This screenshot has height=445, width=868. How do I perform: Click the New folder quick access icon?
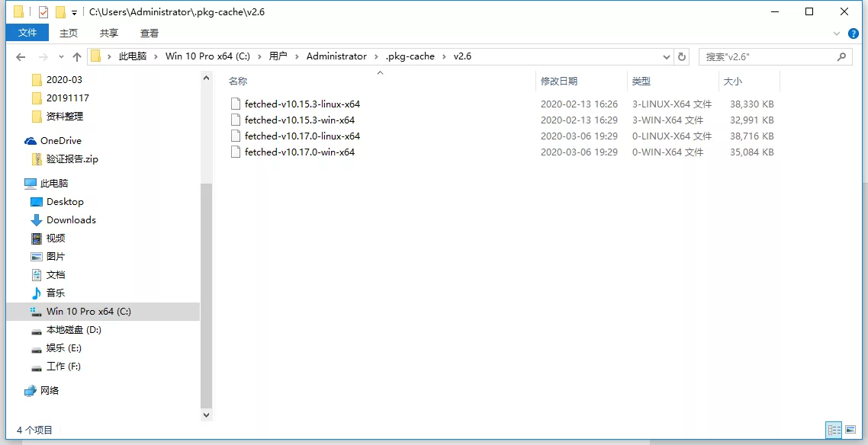pyautogui.click(x=60, y=11)
